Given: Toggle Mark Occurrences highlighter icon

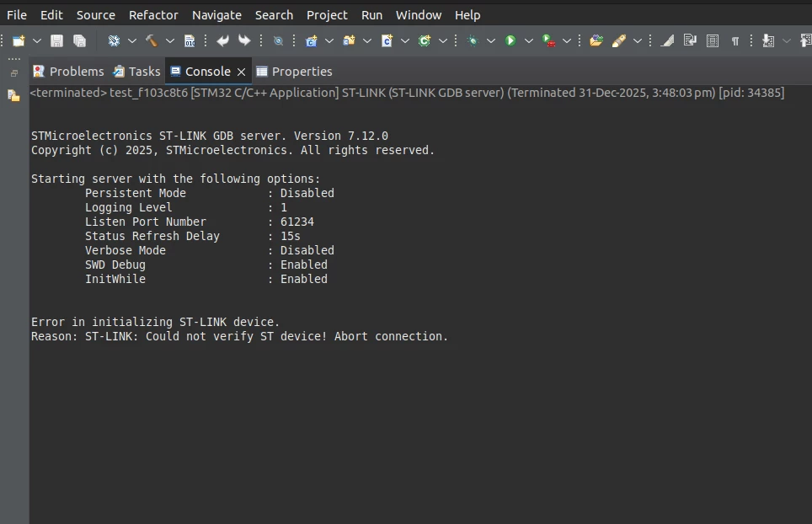Looking at the screenshot, I should (667, 41).
